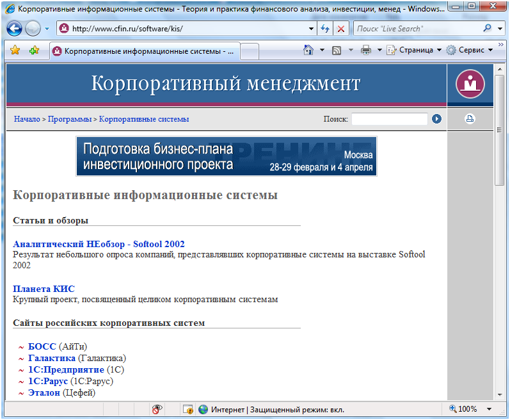Click the Интернет zone globe icon
510x420 pixels.
(x=203, y=409)
